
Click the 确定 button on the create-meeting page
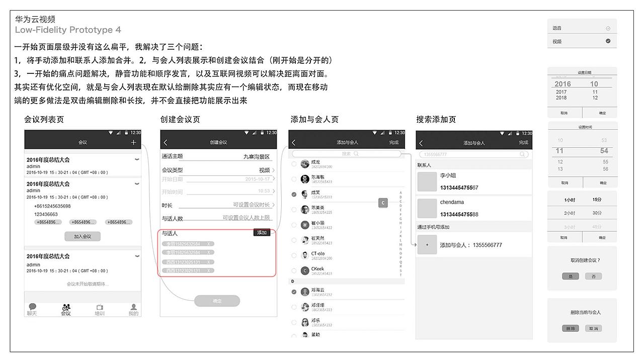(x=217, y=301)
